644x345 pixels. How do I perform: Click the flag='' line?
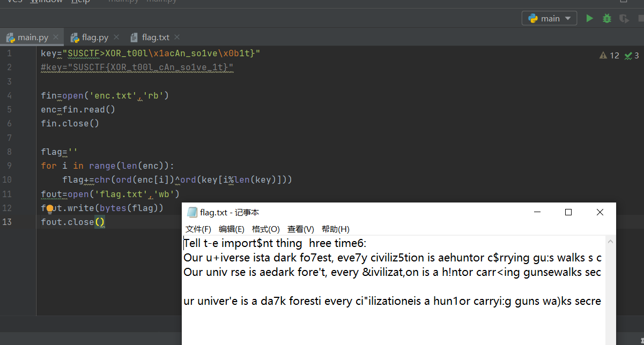pyautogui.click(x=60, y=152)
